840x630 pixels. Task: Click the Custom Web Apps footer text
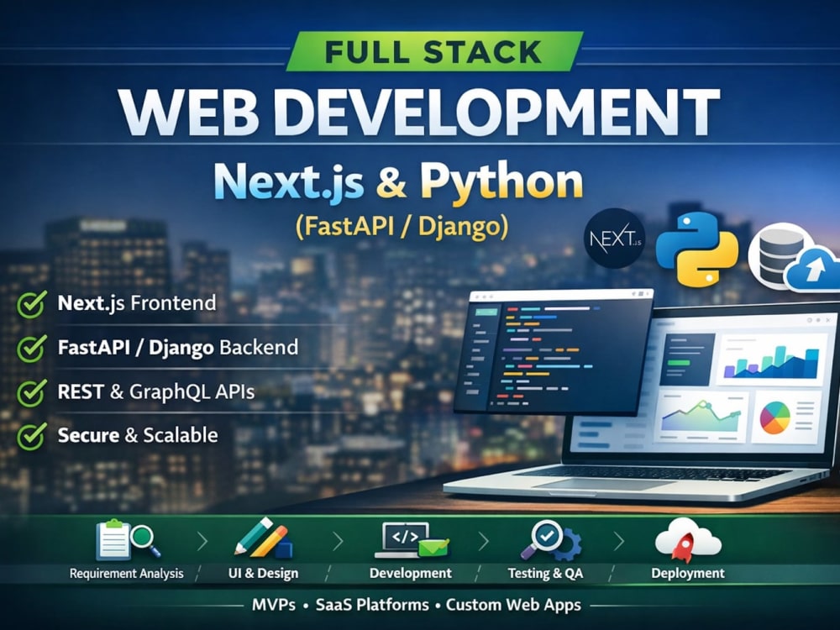point(513,606)
